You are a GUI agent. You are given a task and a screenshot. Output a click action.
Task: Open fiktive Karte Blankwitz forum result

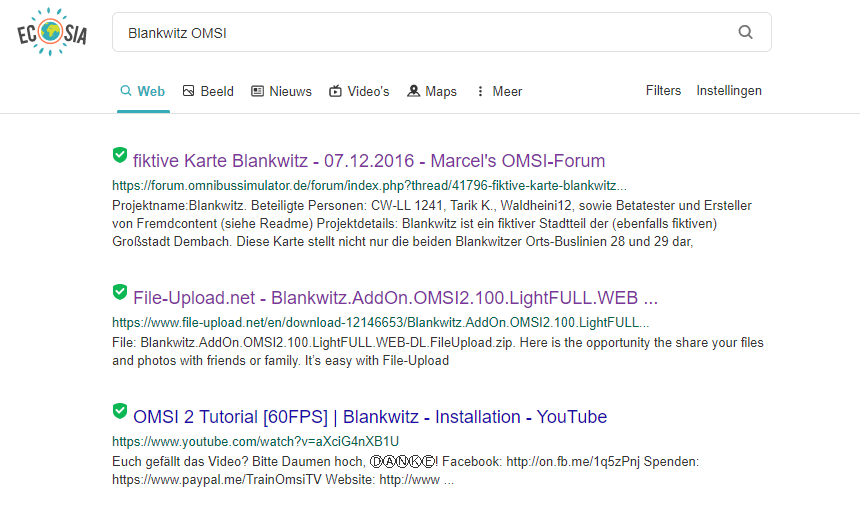point(368,161)
